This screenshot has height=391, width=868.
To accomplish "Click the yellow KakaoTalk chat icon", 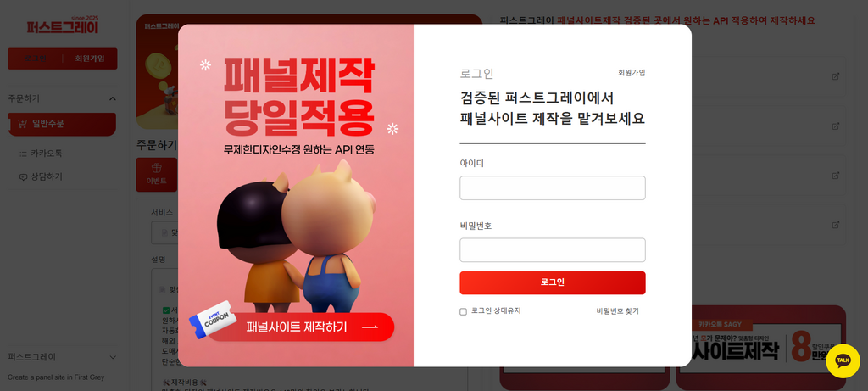I will (x=843, y=361).
